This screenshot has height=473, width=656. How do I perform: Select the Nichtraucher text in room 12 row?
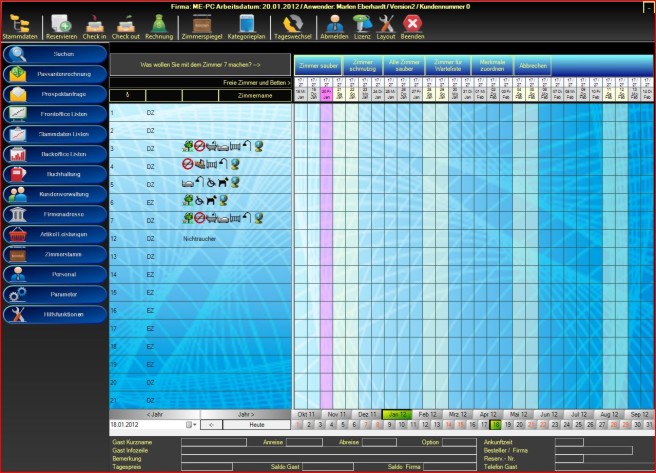[x=200, y=239]
